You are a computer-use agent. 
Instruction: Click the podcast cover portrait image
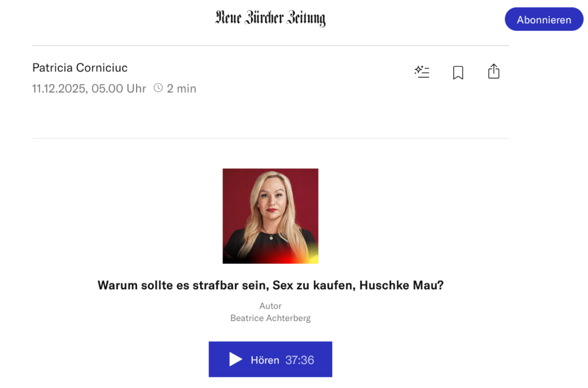270,216
